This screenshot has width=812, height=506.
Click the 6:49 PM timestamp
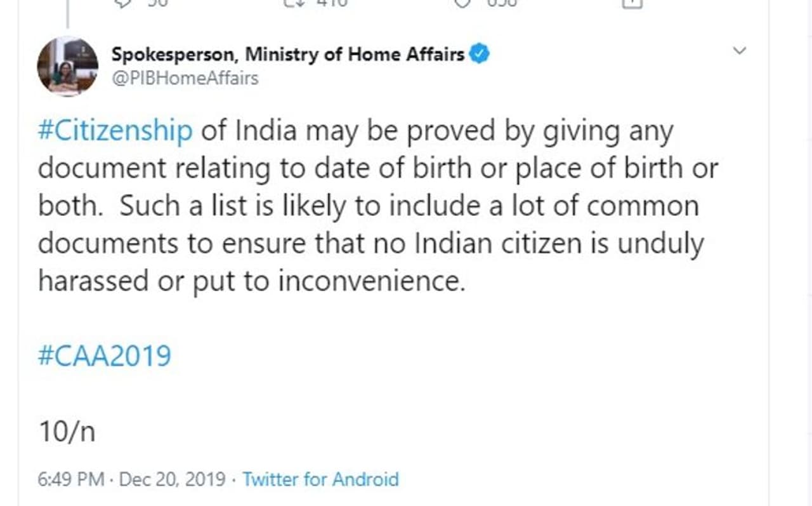[x=71, y=479]
